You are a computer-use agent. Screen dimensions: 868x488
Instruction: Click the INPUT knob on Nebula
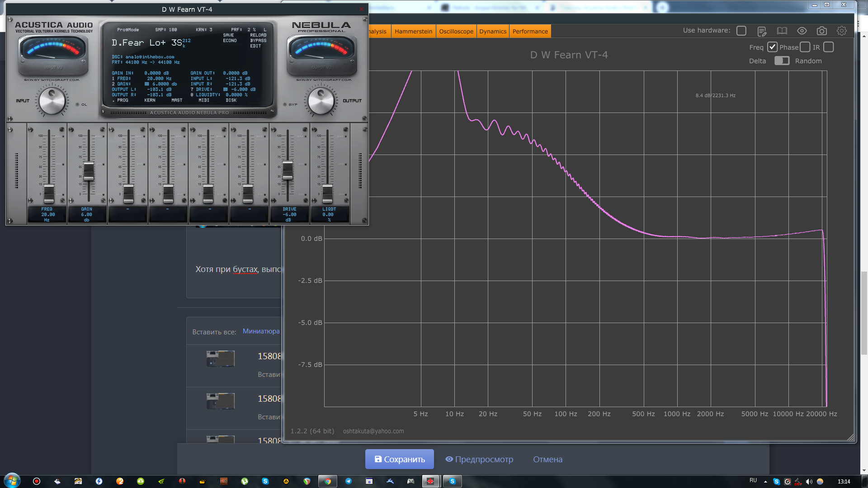(52, 101)
